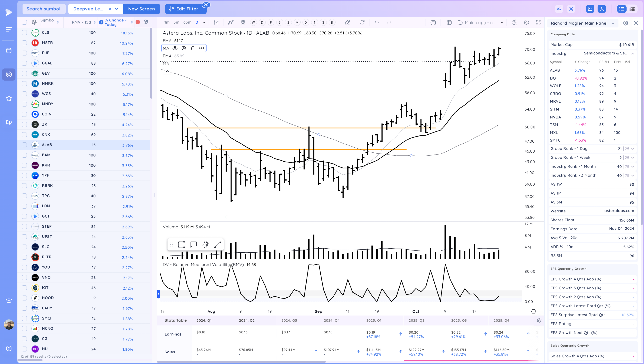Delete the MA indicator with trash icon
This screenshot has height=364, width=644.
click(x=192, y=48)
